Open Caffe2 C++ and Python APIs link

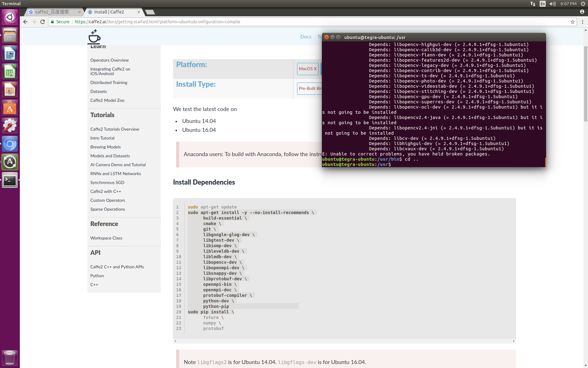(117, 267)
